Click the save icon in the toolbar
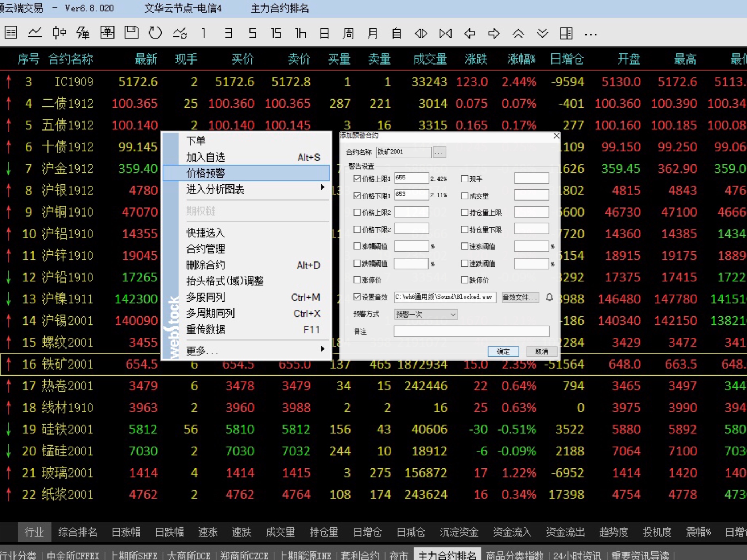 tap(131, 33)
